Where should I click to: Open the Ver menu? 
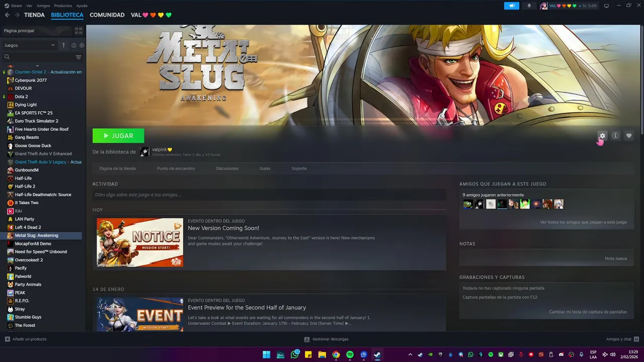29,6
